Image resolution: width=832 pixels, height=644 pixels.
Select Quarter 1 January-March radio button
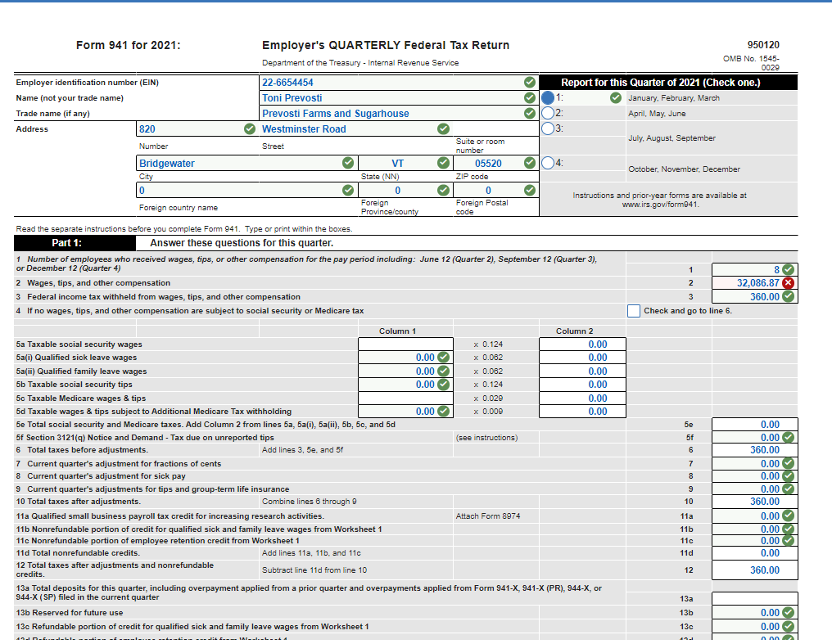click(x=548, y=97)
